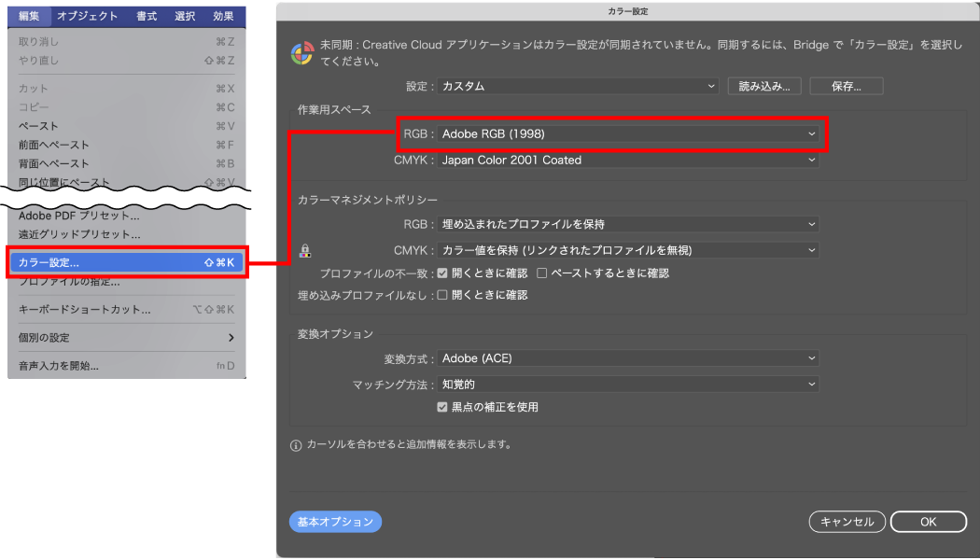Click the カーソルを合わせると追加情報を表示します hint text
Screen dimensions: 980x560
[410, 444]
